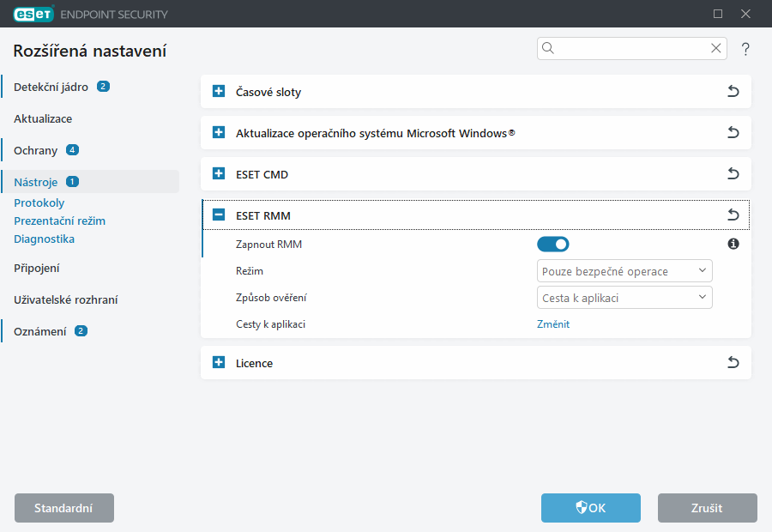Screen dimensions: 772x532
Task: Reset Aktualizace operačního systému via revert arrow
Action: 733,132
